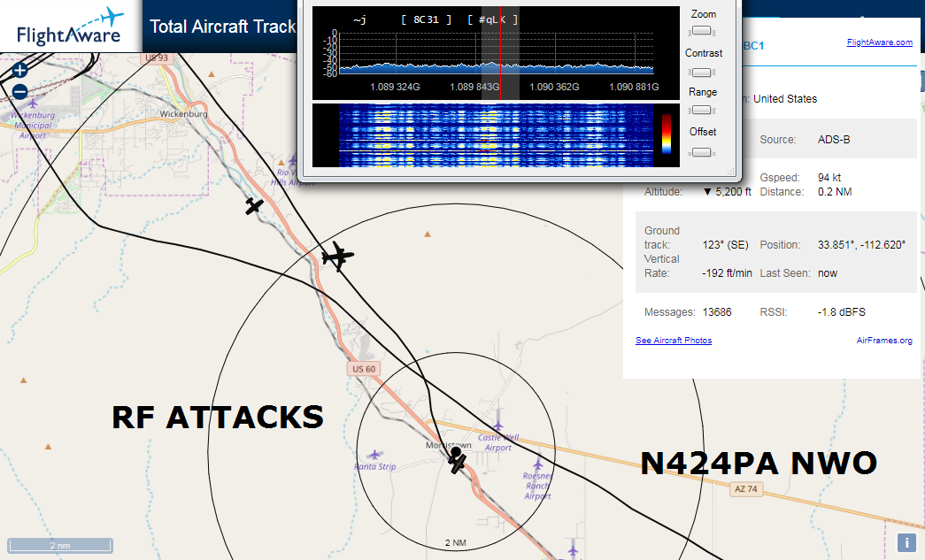Click the Position value 33.851°, -112.620°
Screen dimensions: 925x560
861,245
